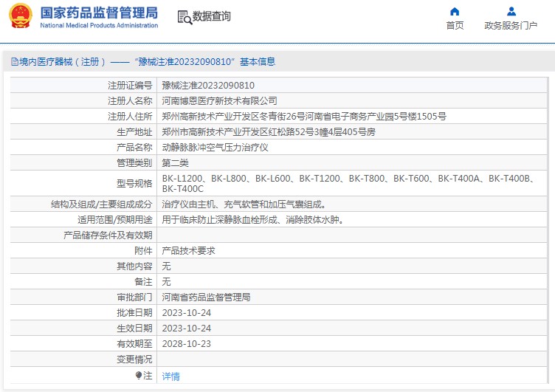
Task: Click the 首页 text label
Action: tap(455, 26)
